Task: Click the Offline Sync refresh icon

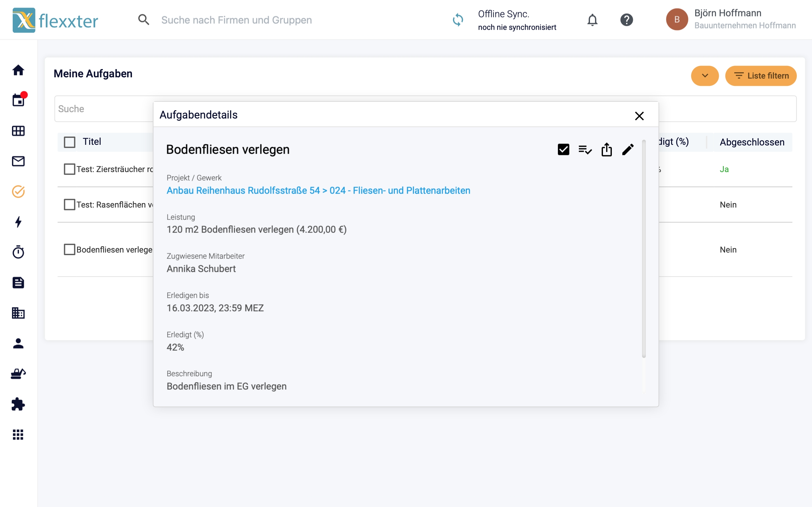Action: pos(458,20)
